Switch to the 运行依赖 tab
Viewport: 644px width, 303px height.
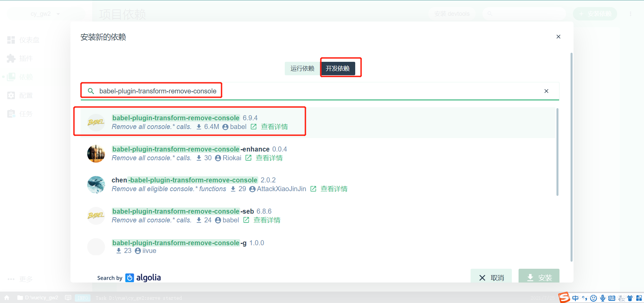(x=302, y=69)
